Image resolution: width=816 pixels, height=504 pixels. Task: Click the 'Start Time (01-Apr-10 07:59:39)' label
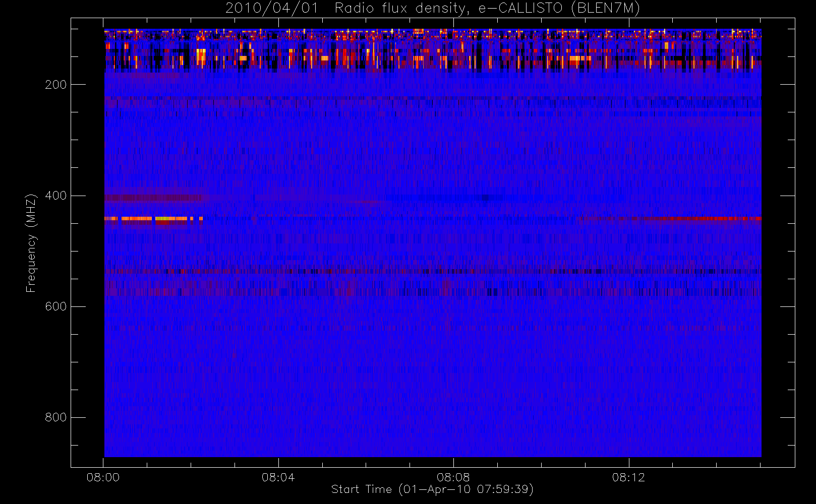click(432, 489)
